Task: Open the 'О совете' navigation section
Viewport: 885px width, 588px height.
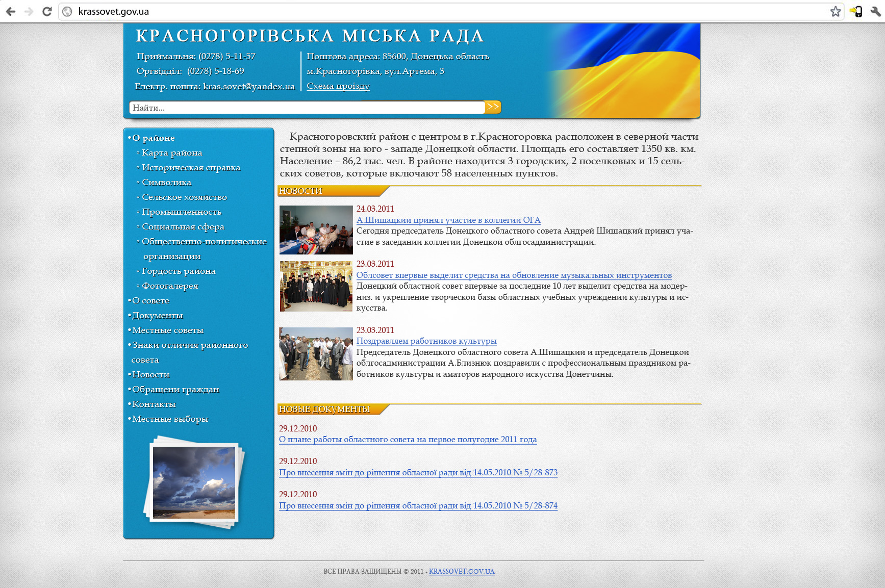Action: pyautogui.click(x=150, y=300)
